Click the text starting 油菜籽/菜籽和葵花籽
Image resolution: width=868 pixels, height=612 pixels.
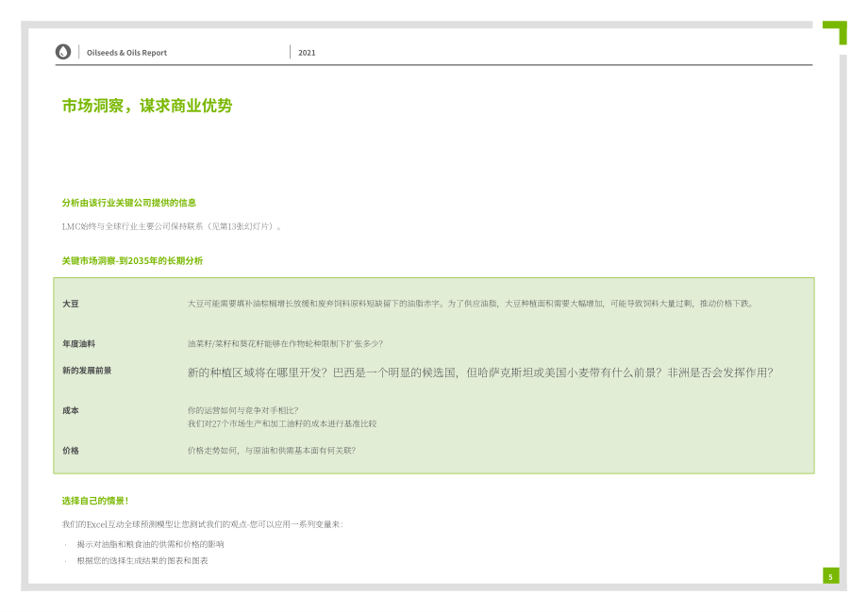(285, 343)
